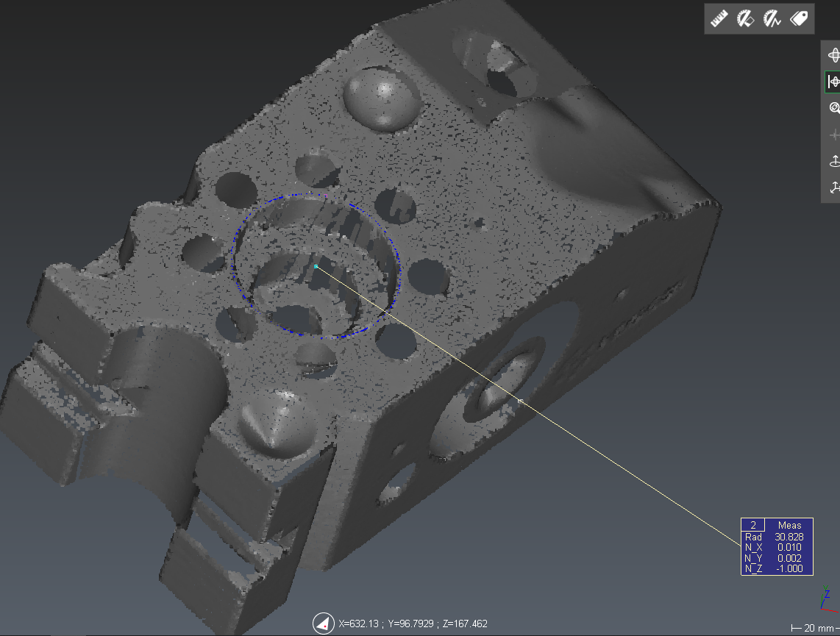Viewport: 840px width, 636px height.
Task: Click the Meas header in the label
Action: tap(789, 525)
